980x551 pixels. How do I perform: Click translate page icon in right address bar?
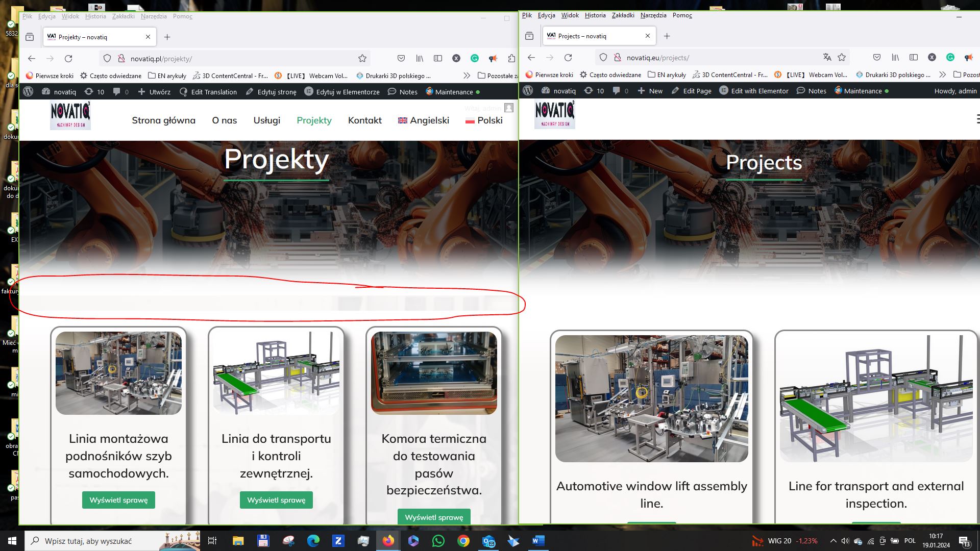click(x=827, y=58)
